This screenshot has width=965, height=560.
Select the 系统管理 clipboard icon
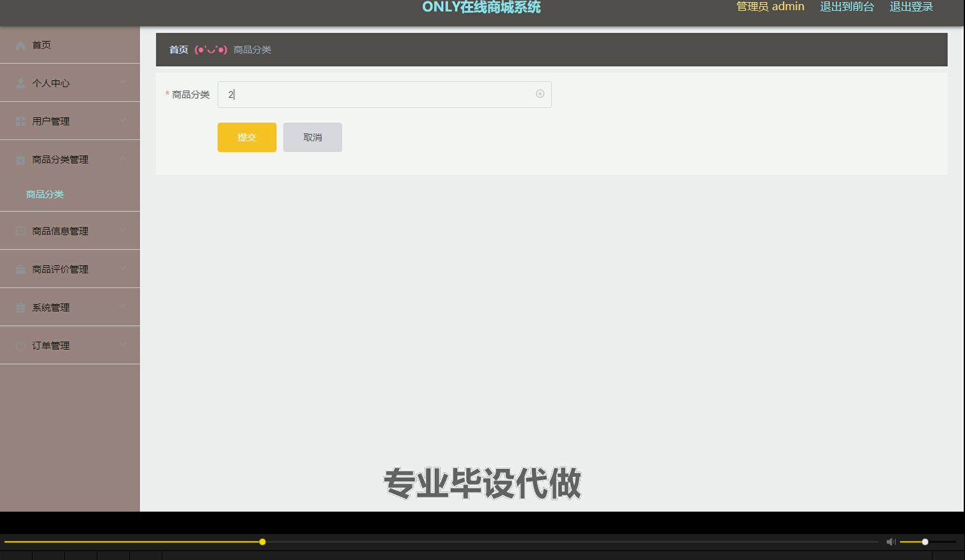pyautogui.click(x=20, y=307)
